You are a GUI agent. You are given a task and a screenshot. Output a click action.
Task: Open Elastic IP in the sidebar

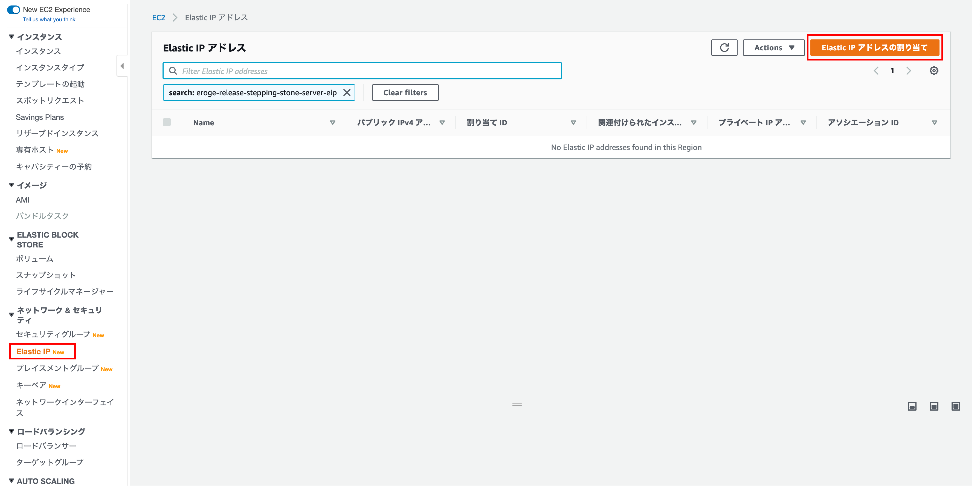pyautogui.click(x=33, y=351)
